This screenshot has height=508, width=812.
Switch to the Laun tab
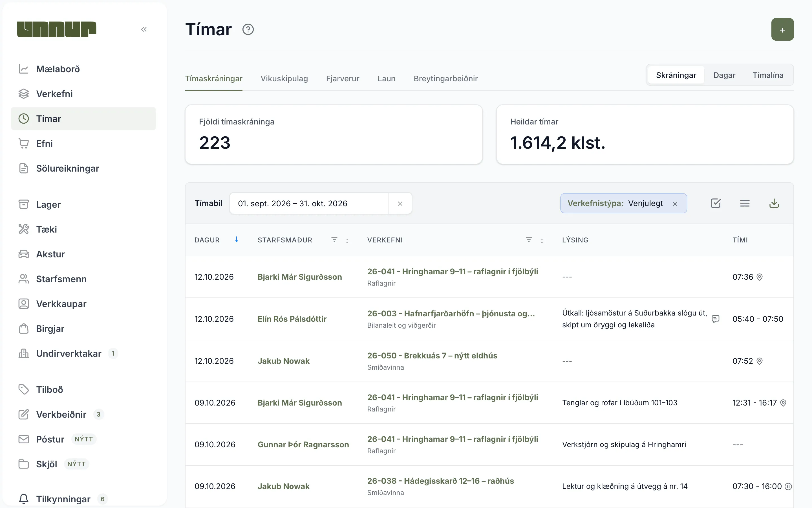[x=386, y=78]
